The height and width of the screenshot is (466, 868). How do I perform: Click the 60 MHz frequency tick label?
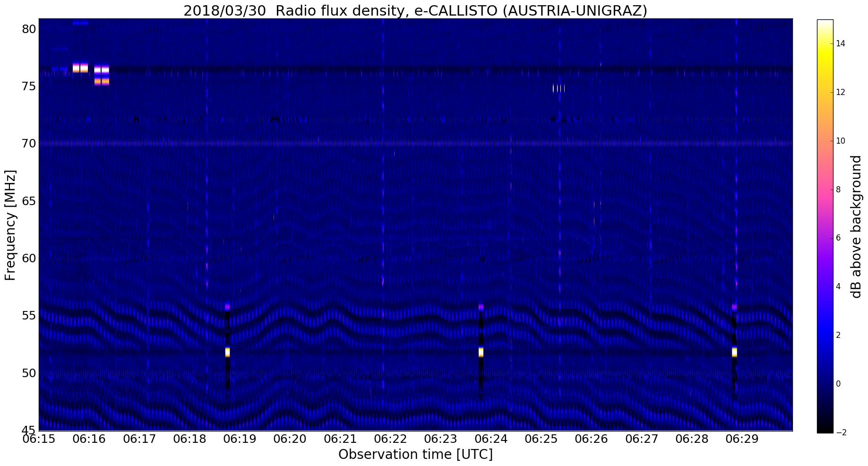29,259
